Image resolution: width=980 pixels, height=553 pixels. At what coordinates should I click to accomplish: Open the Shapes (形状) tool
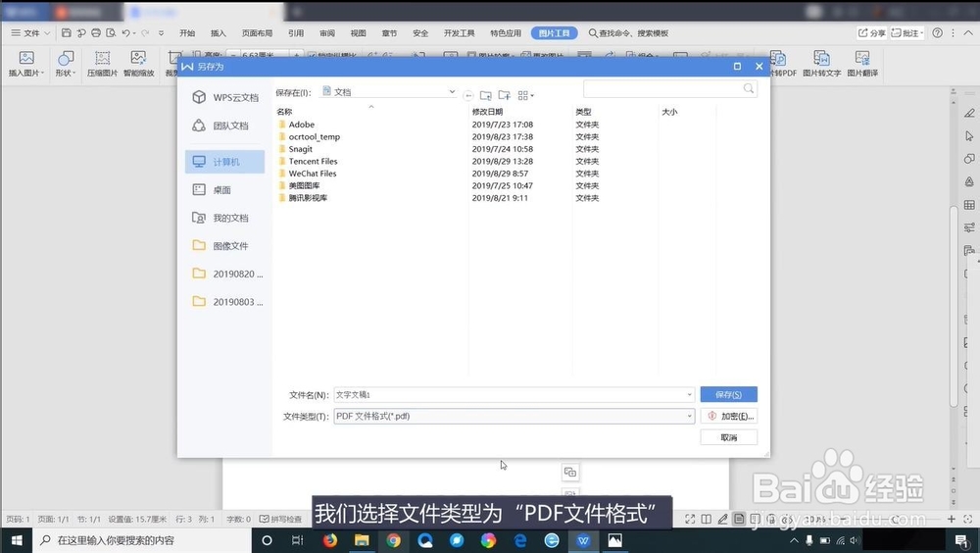(65, 64)
